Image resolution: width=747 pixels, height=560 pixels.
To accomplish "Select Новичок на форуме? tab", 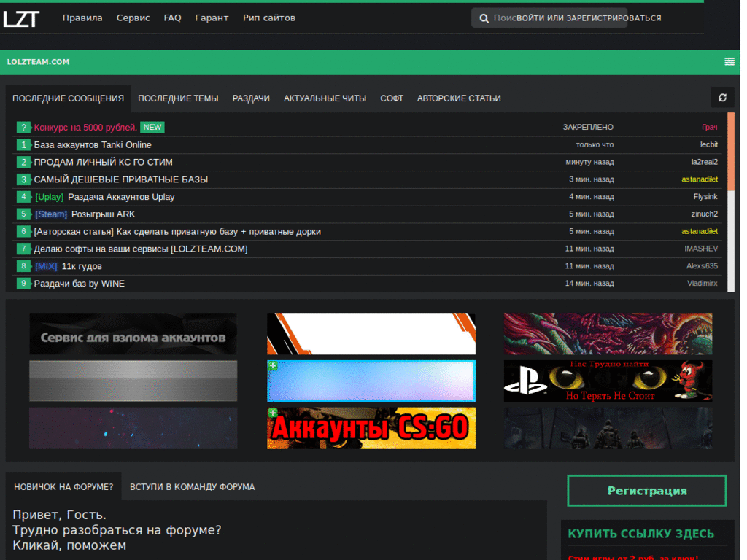I will (63, 486).
